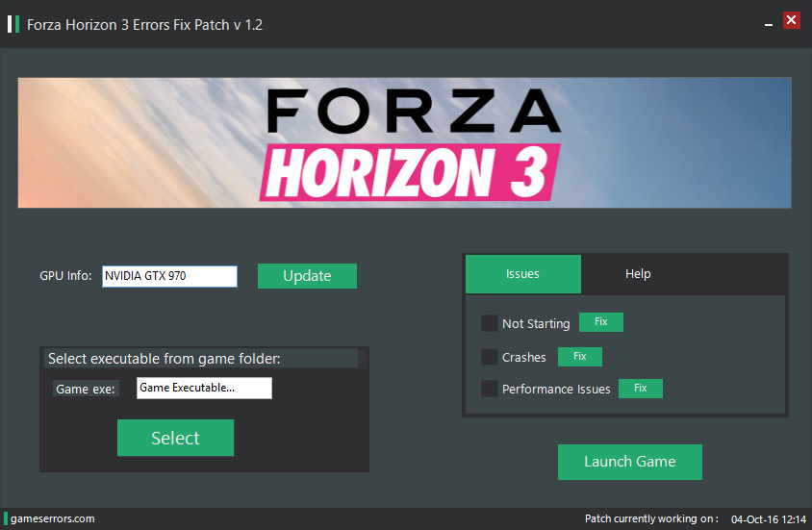This screenshot has height=530, width=812.
Task: Close the Errors Fix Patch window
Action: coord(791,20)
